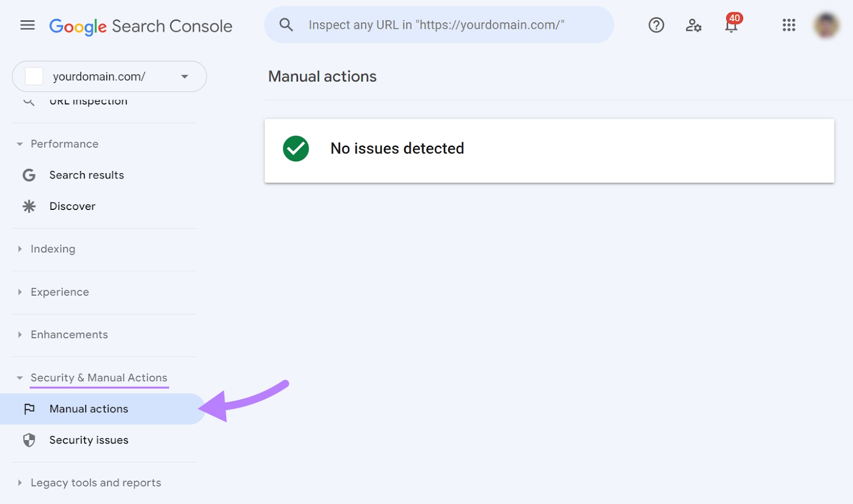The height and width of the screenshot is (504, 853).
Task: Open the help question mark icon
Action: (x=656, y=25)
